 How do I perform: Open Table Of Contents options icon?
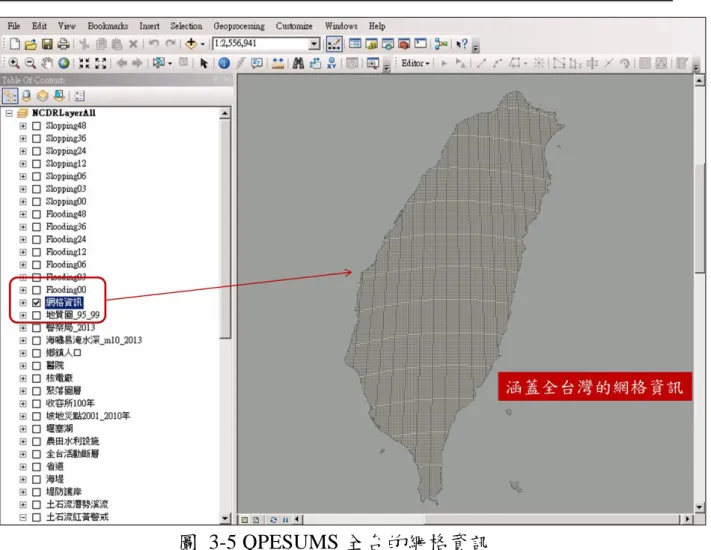click(80, 96)
